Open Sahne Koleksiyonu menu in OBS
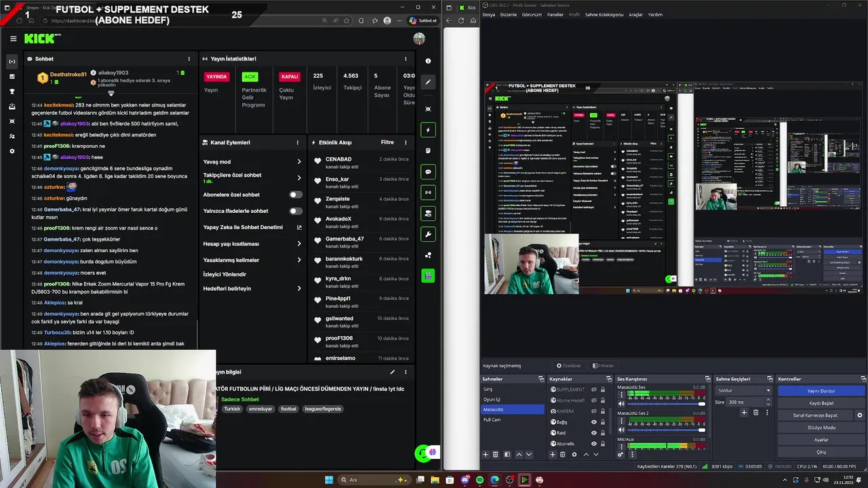The width and height of the screenshot is (868, 488). point(604,14)
